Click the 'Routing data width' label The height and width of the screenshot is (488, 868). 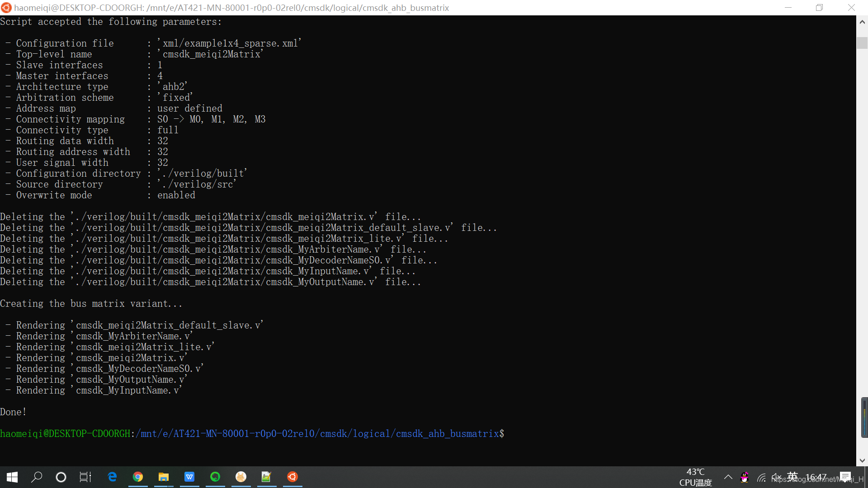coord(65,141)
